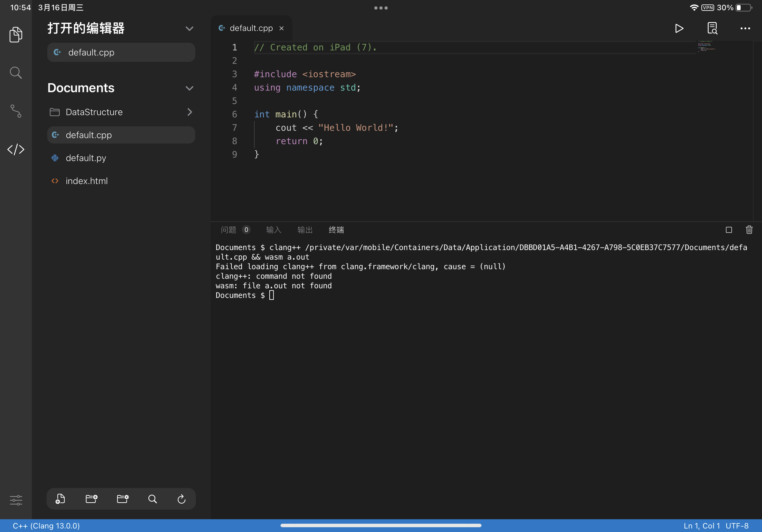
Task: Switch to the 问题 tab
Action: tap(228, 230)
